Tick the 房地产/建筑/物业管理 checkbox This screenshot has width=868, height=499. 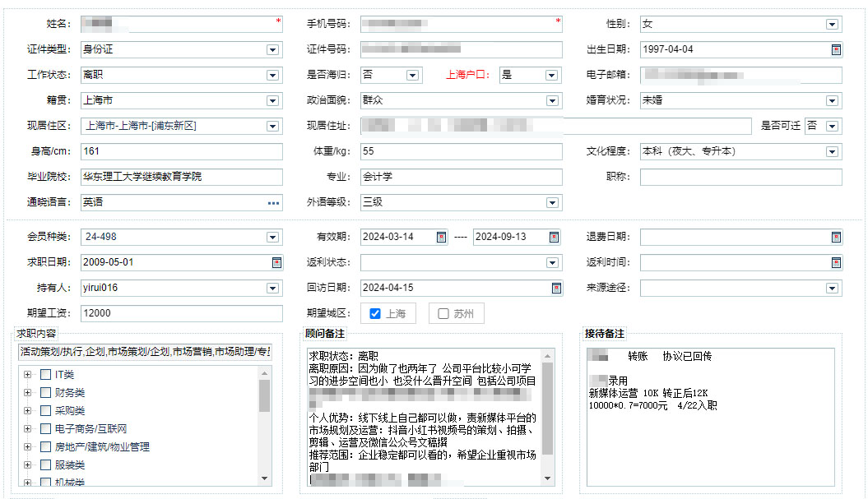coord(46,446)
